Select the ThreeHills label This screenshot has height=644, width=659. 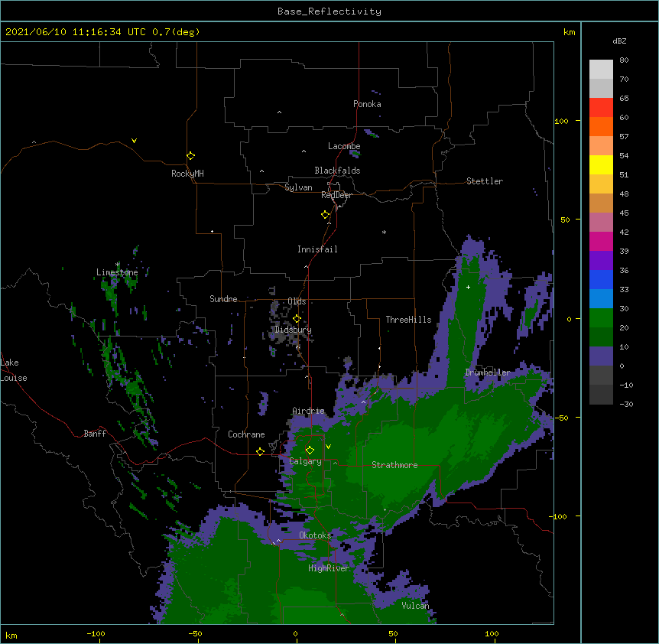coord(408,320)
